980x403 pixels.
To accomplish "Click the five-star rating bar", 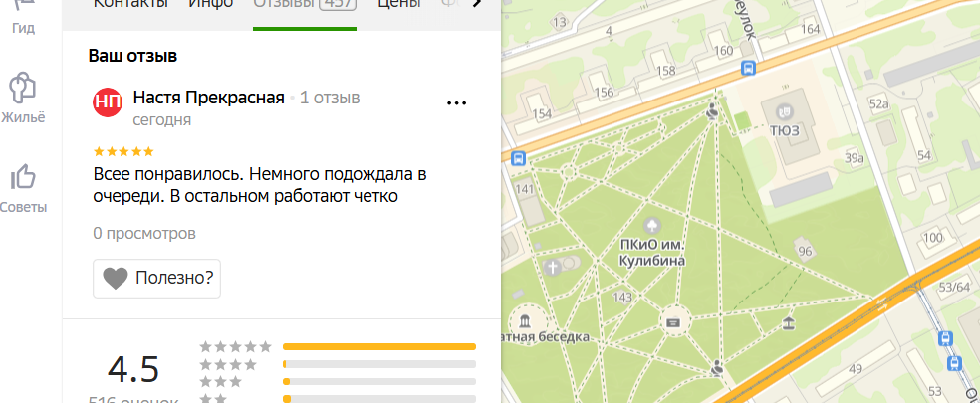I will click(378, 346).
